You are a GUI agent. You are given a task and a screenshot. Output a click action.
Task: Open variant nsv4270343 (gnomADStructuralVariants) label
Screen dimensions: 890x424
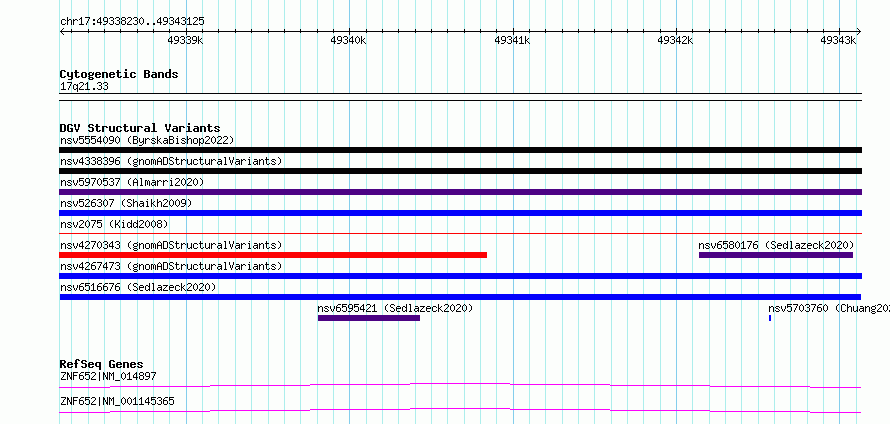(x=171, y=245)
